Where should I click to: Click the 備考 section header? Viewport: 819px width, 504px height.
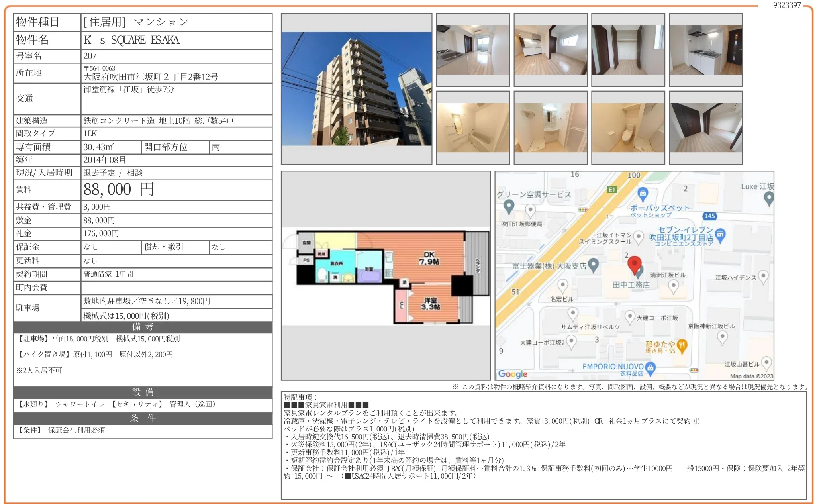tap(143, 327)
